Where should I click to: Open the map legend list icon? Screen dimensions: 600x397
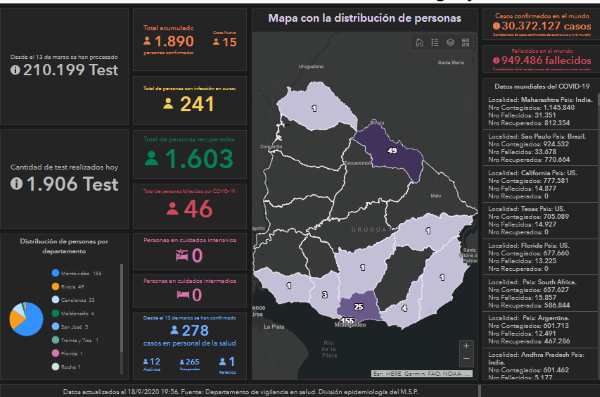click(x=435, y=42)
